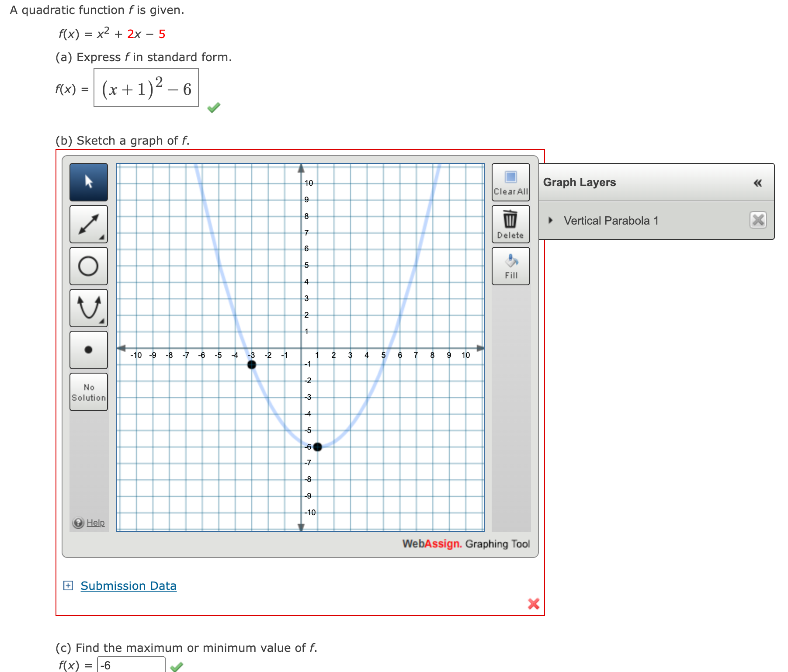Select the arrow pointer tool

point(89,183)
